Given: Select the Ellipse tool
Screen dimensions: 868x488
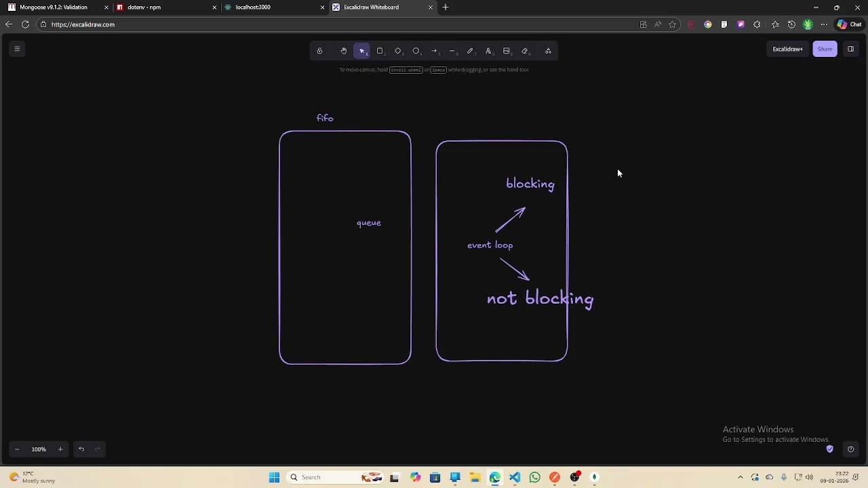Looking at the screenshot, I should [416, 51].
